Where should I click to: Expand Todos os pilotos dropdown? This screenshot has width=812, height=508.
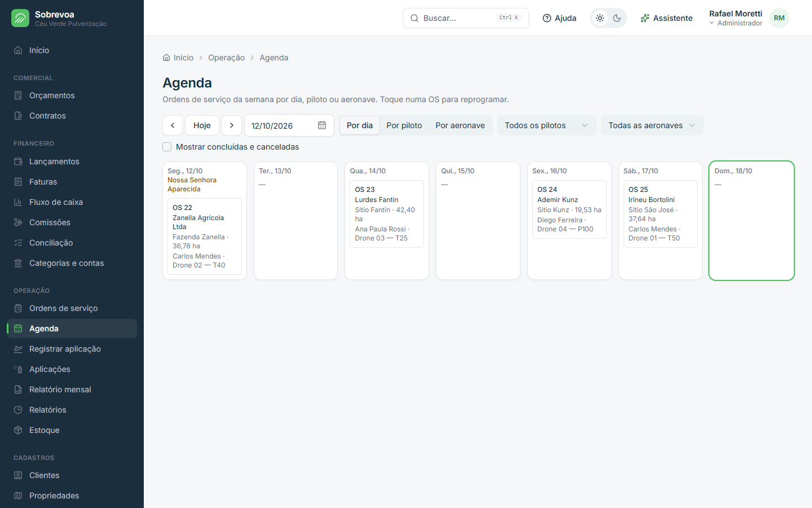click(546, 125)
